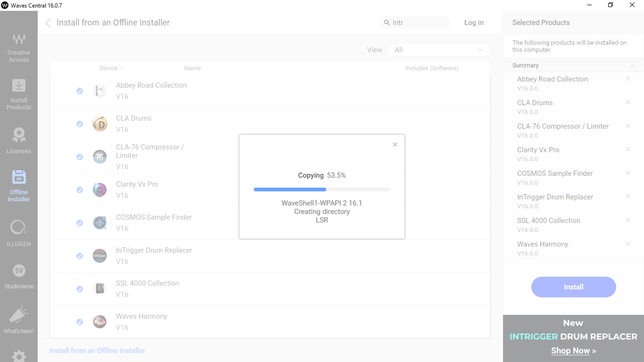Viewport: 644px width, 362px height.
Task: Remove InTrigger Drum Replacer from Selected Products
Action: tap(628, 197)
